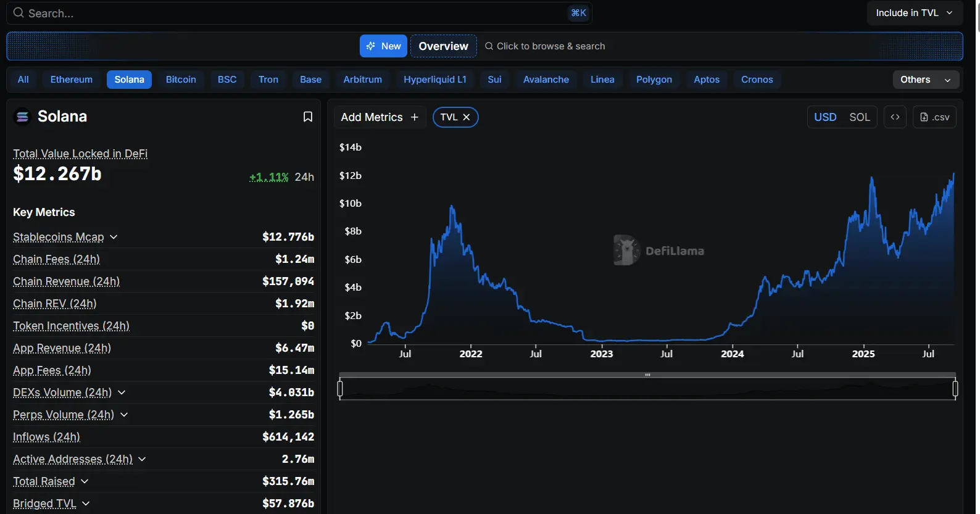The width and height of the screenshot is (980, 514).
Task: Select the Arbitrum chain tab
Action: 363,80
